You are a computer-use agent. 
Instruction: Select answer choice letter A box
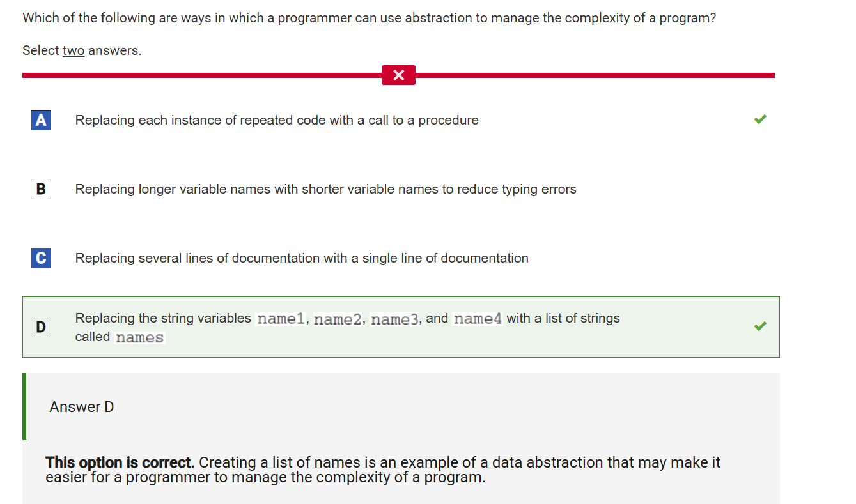click(x=41, y=120)
